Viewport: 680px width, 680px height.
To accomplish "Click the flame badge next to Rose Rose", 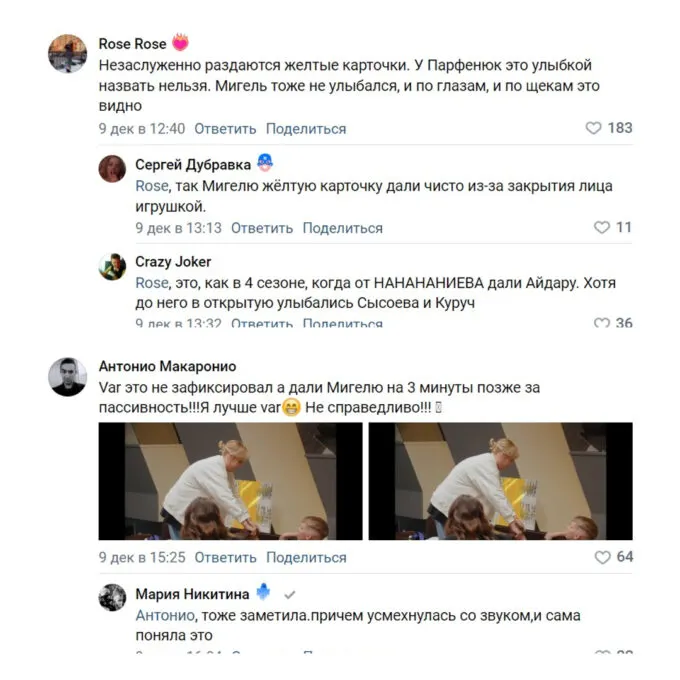I will (180, 43).
